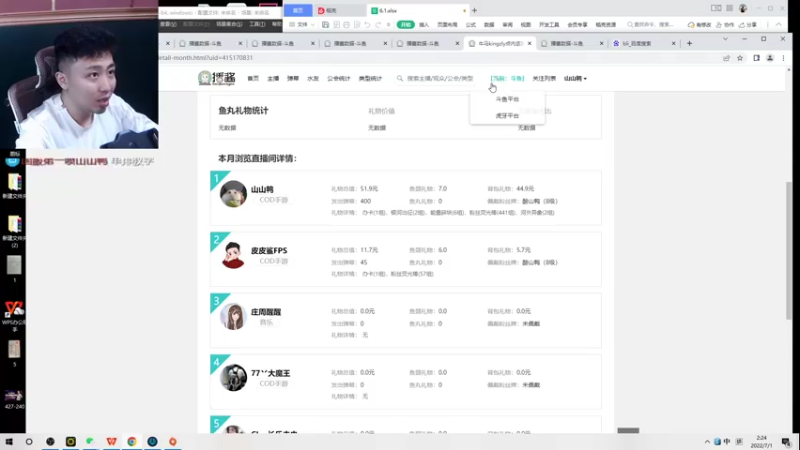Open the 首页 nav item on the website
This screenshot has height=450, width=800.
(x=253, y=79)
